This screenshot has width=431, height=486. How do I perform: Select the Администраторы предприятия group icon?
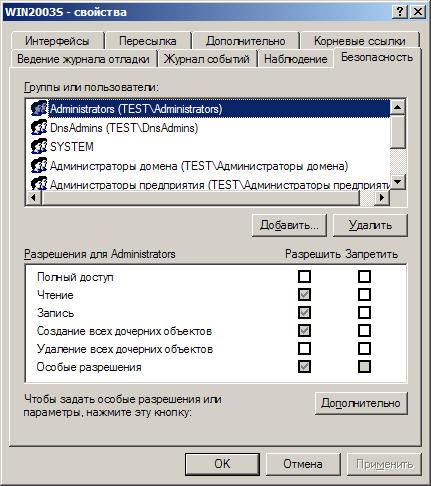coord(39,183)
